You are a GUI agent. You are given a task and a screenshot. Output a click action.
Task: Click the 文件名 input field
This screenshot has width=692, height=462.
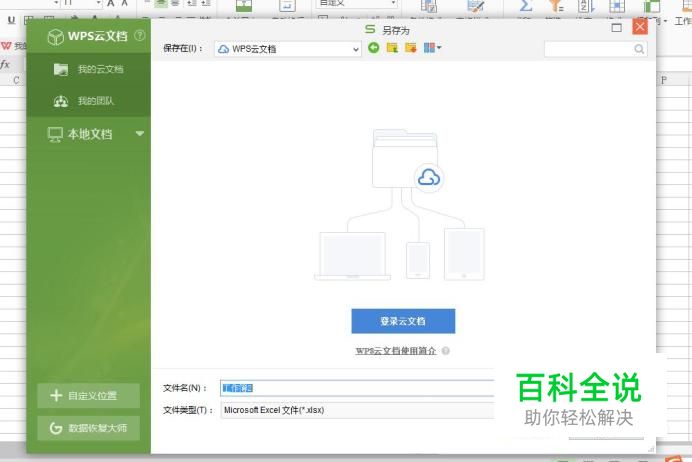pyautogui.click(x=357, y=388)
